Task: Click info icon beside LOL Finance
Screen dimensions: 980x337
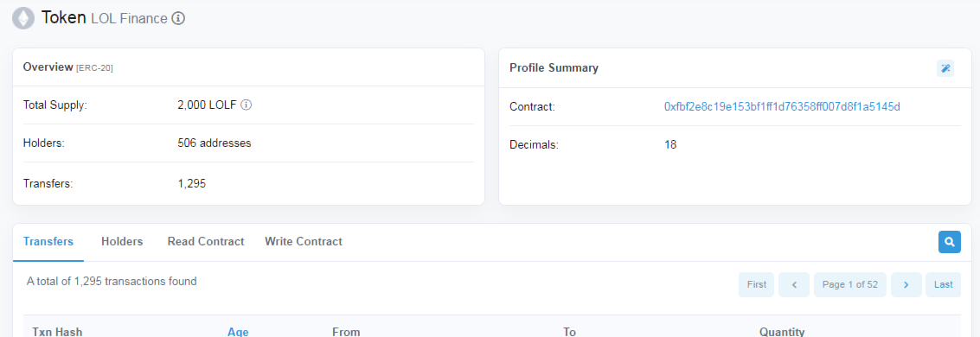Action: coord(179,19)
